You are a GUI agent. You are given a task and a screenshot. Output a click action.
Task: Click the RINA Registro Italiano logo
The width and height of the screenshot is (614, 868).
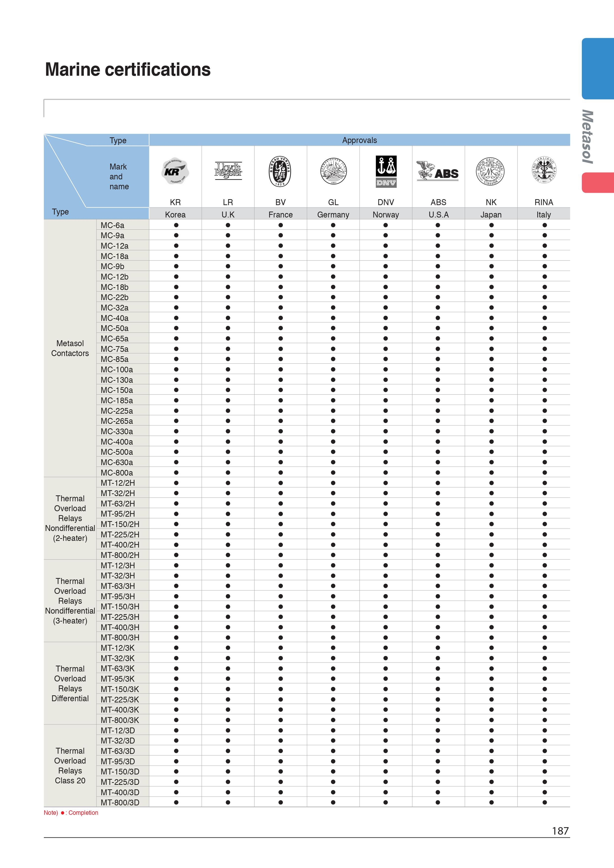[544, 170]
